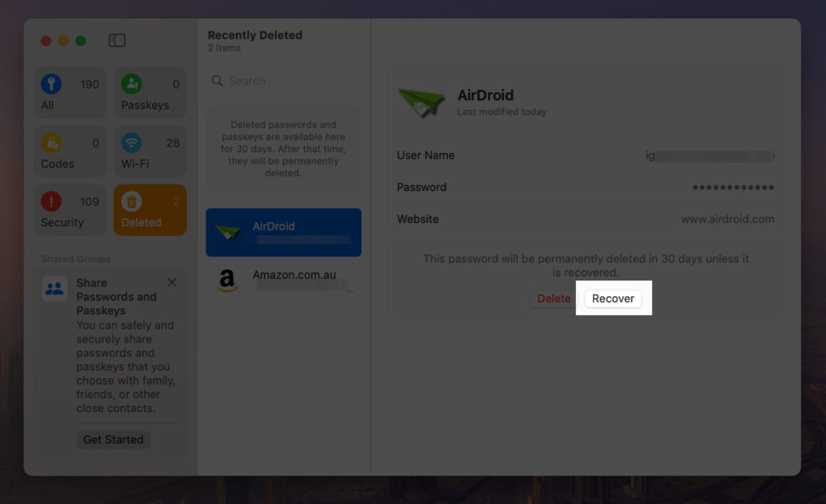Open the website link www.airdroid.com
This screenshot has height=504, width=826.
(727, 219)
